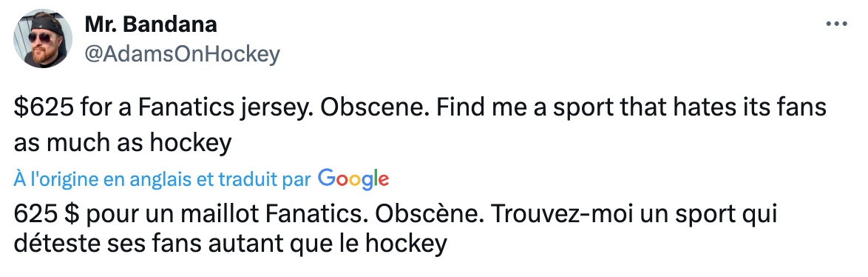Screen dimensions: 868x277
Task: Click the "$625" amount in English tweet
Action: point(43,108)
